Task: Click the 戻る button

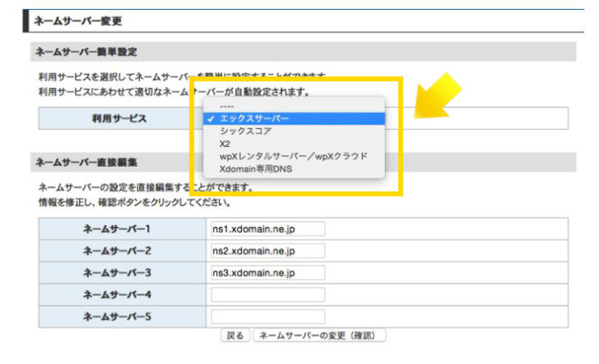Action: 235,336
